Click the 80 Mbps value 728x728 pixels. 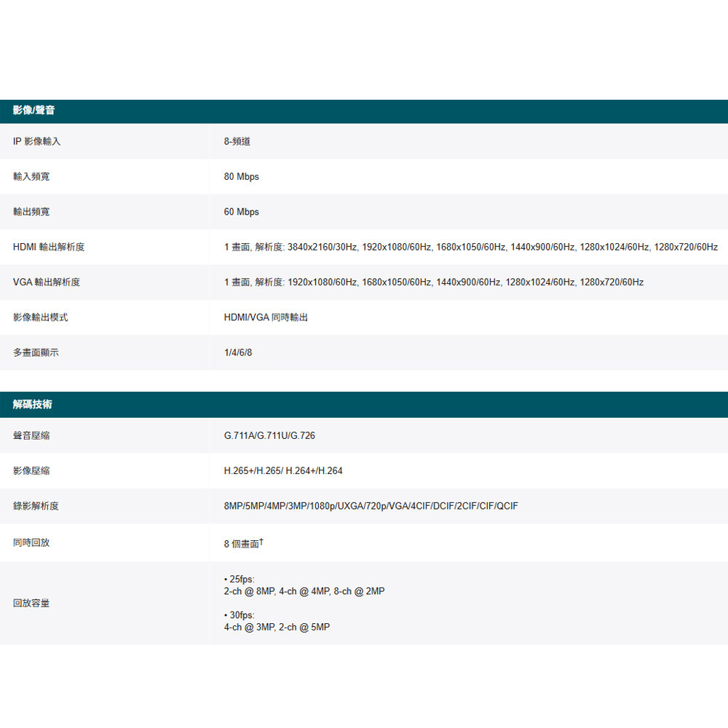(241, 177)
